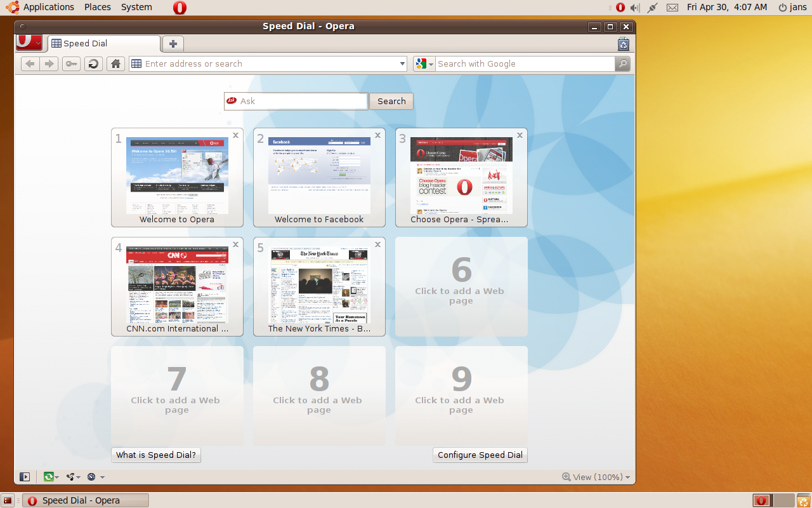Open The New York Times speed dial

pyautogui.click(x=319, y=286)
